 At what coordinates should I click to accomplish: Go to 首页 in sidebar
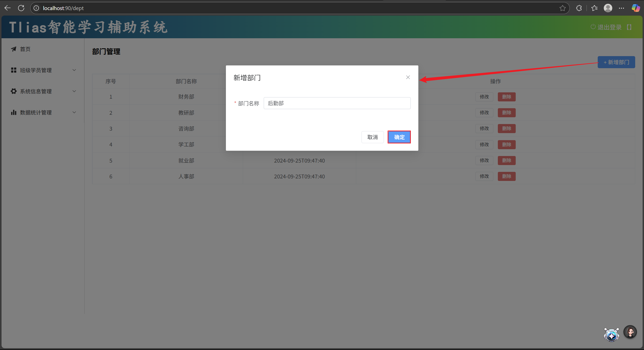click(25, 49)
